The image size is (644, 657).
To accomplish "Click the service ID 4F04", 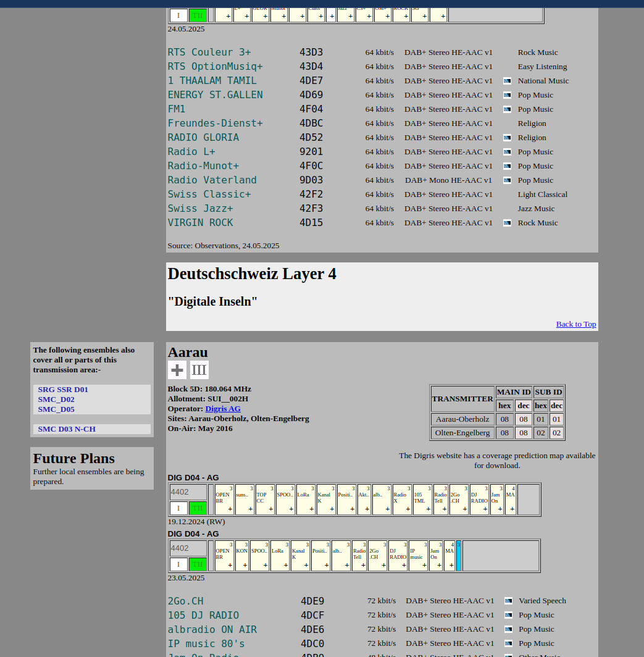I will (x=311, y=109).
